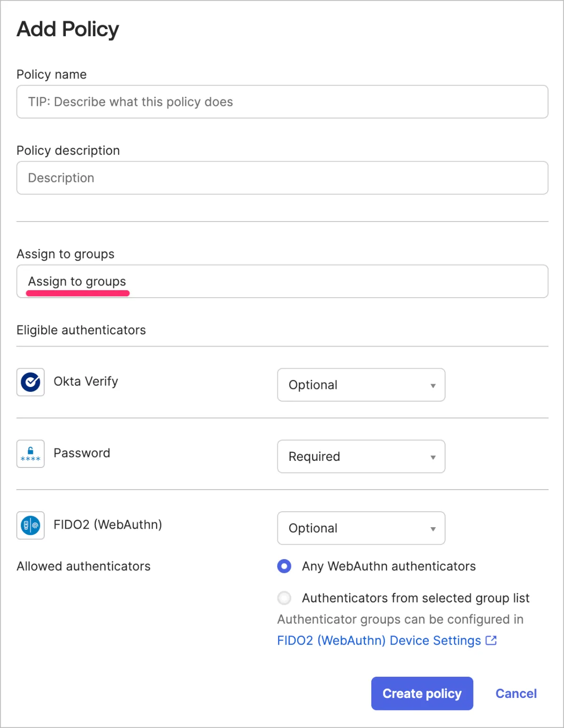Click the Okta Verify authenticator icon
Image resolution: width=564 pixels, height=728 pixels.
coord(31,382)
